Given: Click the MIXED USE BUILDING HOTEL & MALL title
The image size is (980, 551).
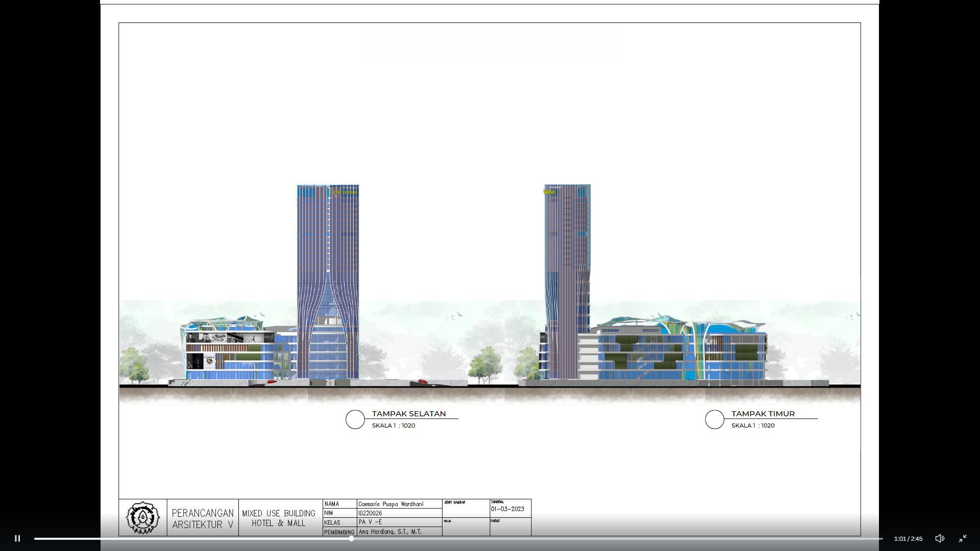Looking at the screenshot, I should (279, 518).
